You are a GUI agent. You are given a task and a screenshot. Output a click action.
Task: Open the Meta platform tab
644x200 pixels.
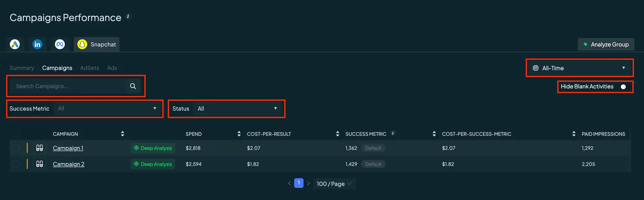click(x=60, y=44)
